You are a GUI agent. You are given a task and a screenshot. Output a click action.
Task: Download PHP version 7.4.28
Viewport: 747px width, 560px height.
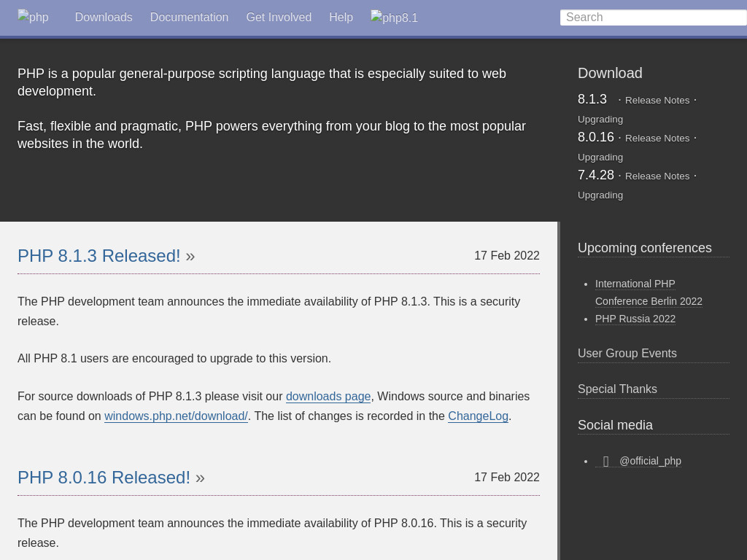[x=596, y=175]
